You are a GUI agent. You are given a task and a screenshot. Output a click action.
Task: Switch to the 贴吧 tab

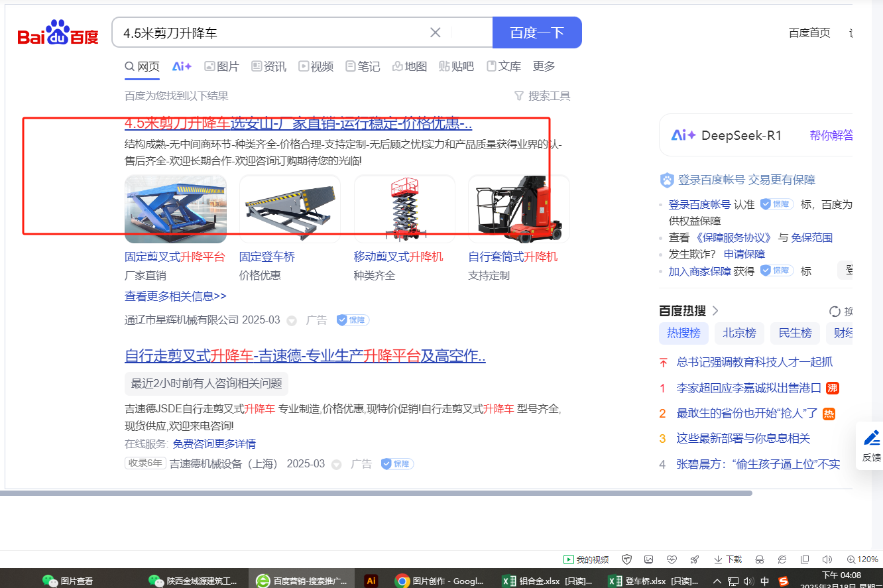(x=456, y=66)
